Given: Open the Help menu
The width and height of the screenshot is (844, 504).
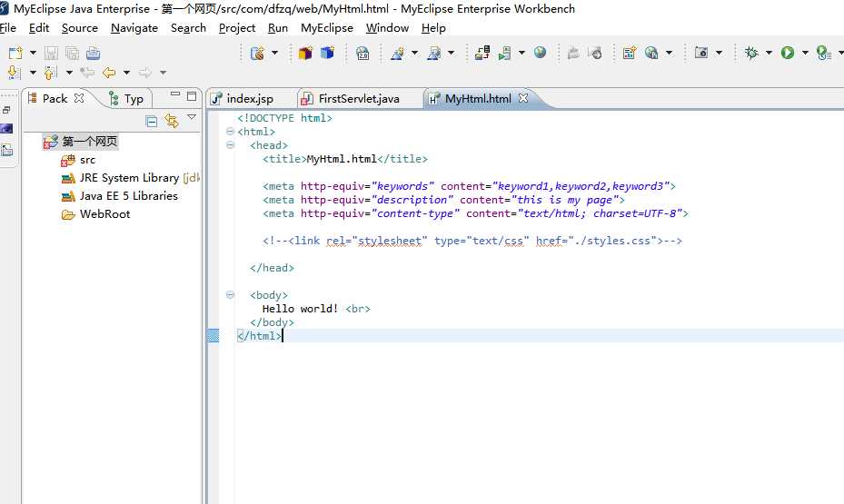Looking at the screenshot, I should 433,28.
